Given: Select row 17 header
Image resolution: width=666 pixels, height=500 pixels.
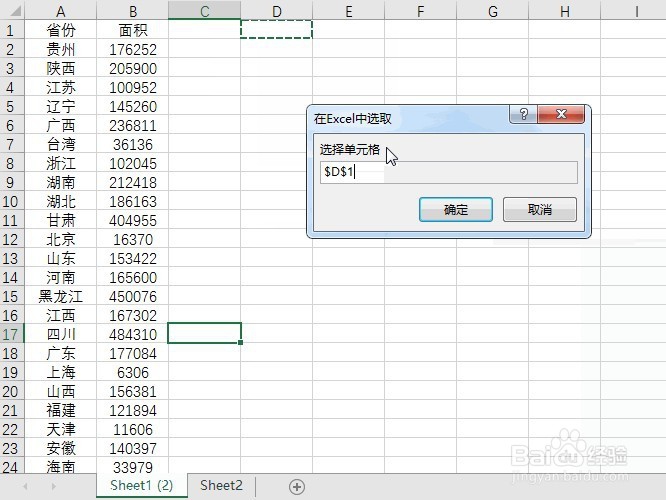Looking at the screenshot, I should coord(12,334).
